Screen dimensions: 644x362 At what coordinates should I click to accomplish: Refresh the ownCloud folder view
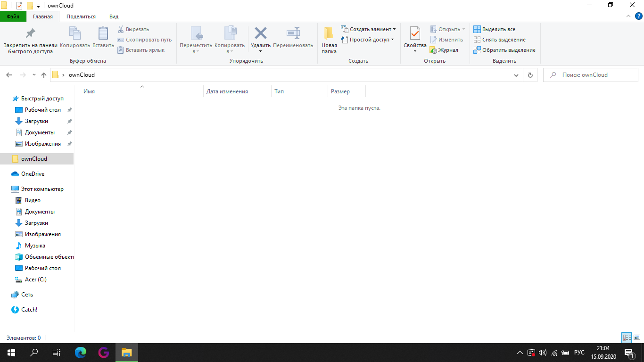530,75
